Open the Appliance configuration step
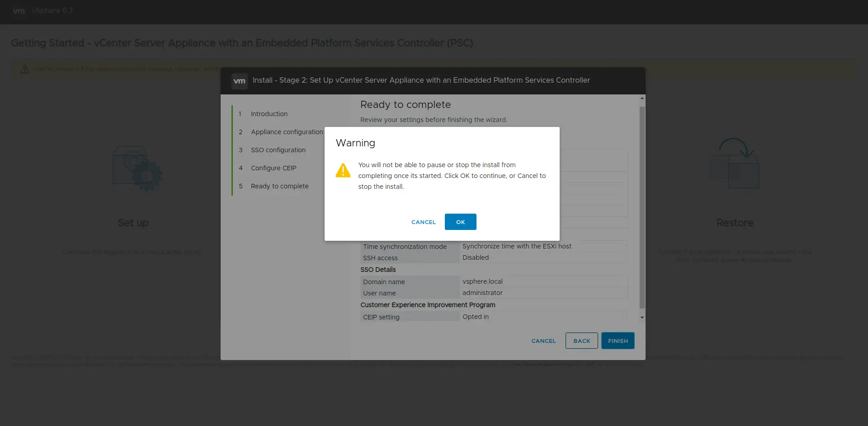This screenshot has height=426, width=868. tap(287, 132)
